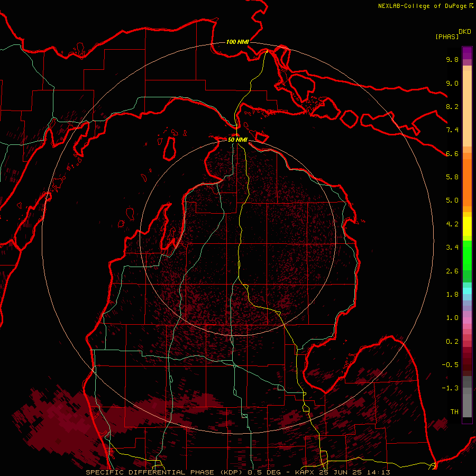The image size is (476, 476).
Task: Click the 50 NMI range ring label
Action: tap(237, 140)
